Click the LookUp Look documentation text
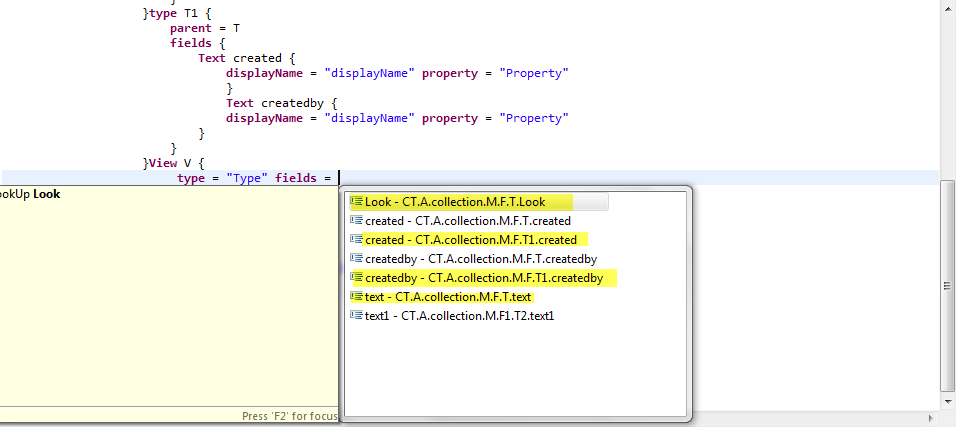The height and width of the screenshot is (427, 956). 30,195
